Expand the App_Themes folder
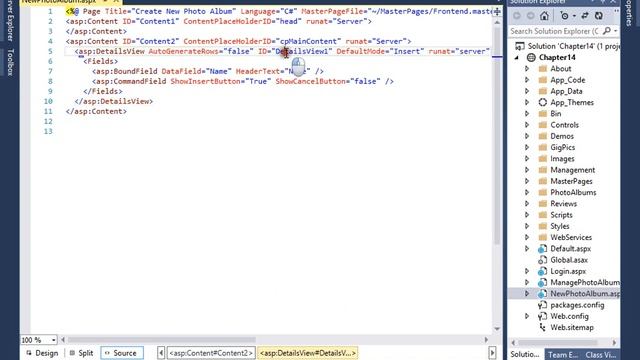The image size is (640, 360). 527,102
